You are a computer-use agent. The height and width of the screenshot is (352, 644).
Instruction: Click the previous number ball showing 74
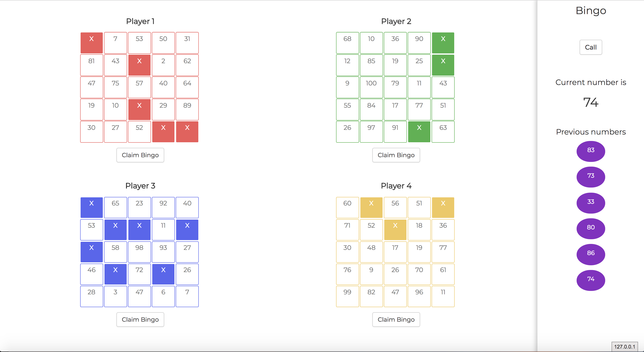pyautogui.click(x=590, y=280)
